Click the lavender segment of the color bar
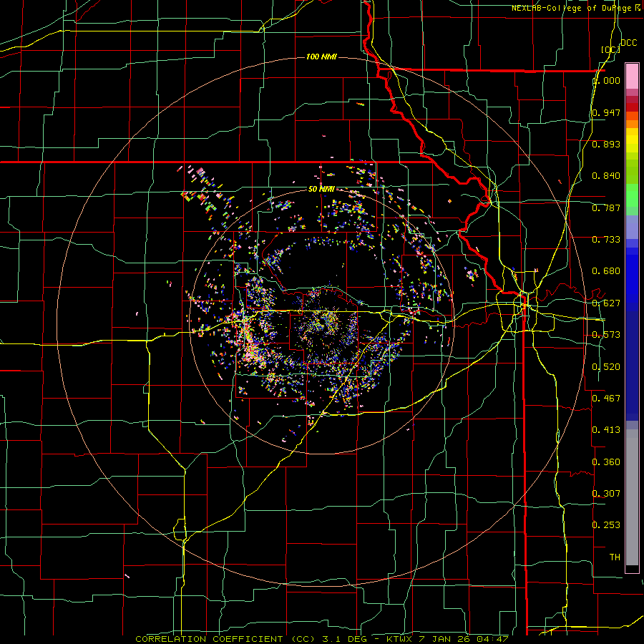Image resolution: width=644 pixels, height=644 pixels. click(x=632, y=227)
